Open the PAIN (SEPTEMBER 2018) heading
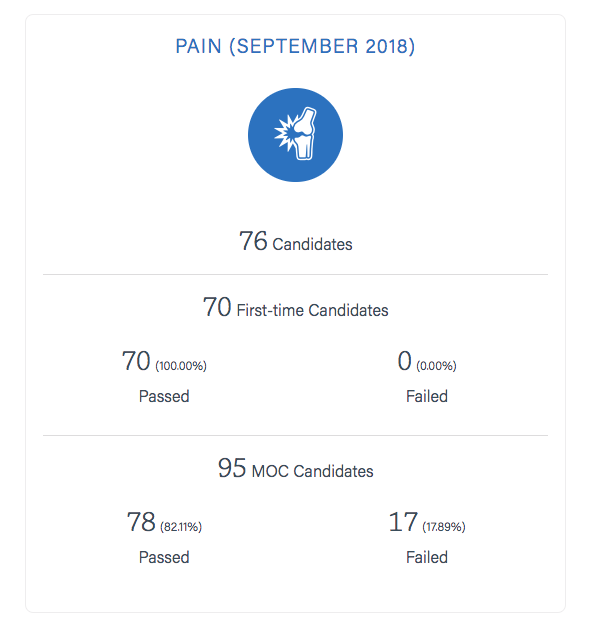The image size is (591, 624). (x=295, y=46)
